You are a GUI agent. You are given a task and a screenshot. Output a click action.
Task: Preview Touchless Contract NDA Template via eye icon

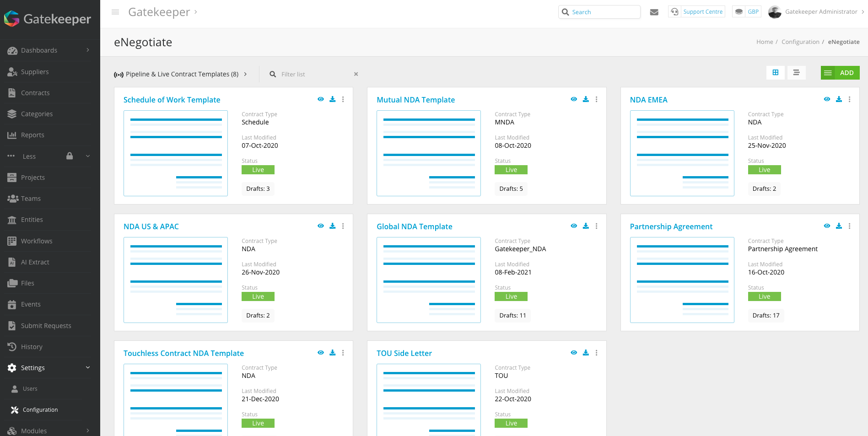tap(321, 353)
